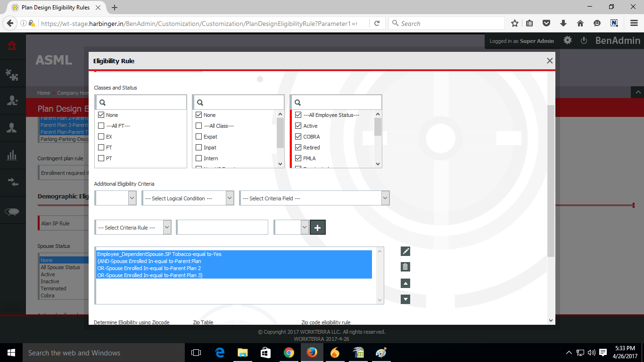The height and width of the screenshot is (362, 644).
Task: Uncheck the COBRA employee status checkbox
Action: [x=298, y=137]
